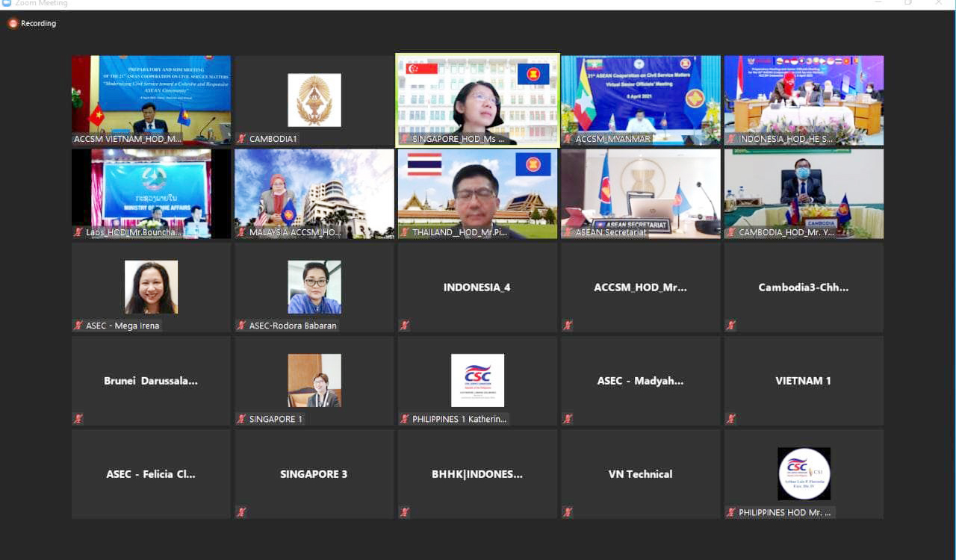Click the muted mic icon on INDONESIA_4 tile
This screenshot has width=956, height=560.
[x=404, y=326]
